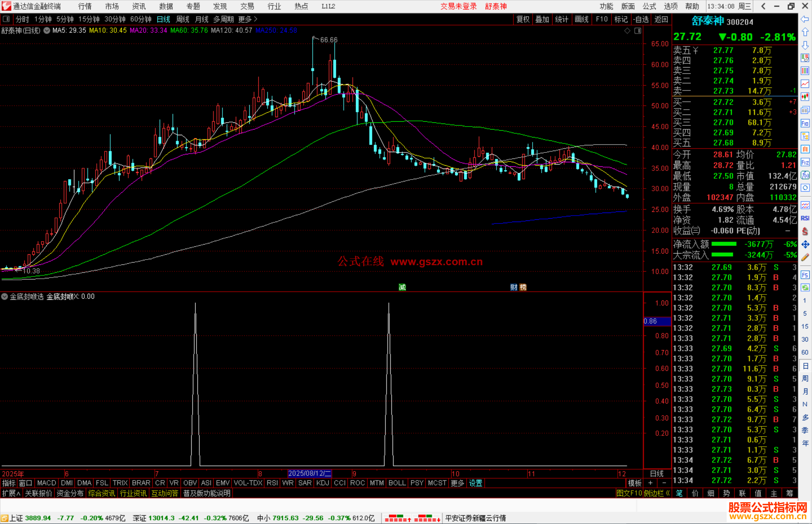Click the up arrow sidebar icon

pyautogui.click(x=805, y=32)
